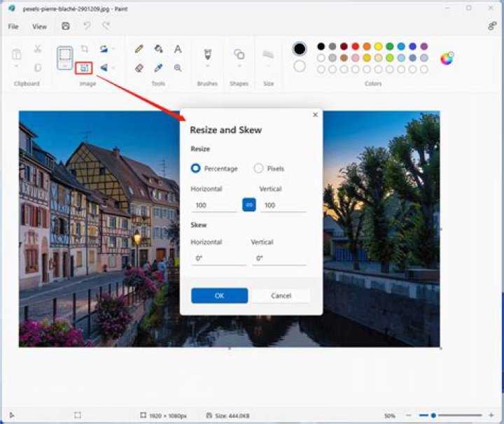The width and height of the screenshot is (504, 424).
Task: Click the cursor position icon in status bar
Action: click(12, 416)
